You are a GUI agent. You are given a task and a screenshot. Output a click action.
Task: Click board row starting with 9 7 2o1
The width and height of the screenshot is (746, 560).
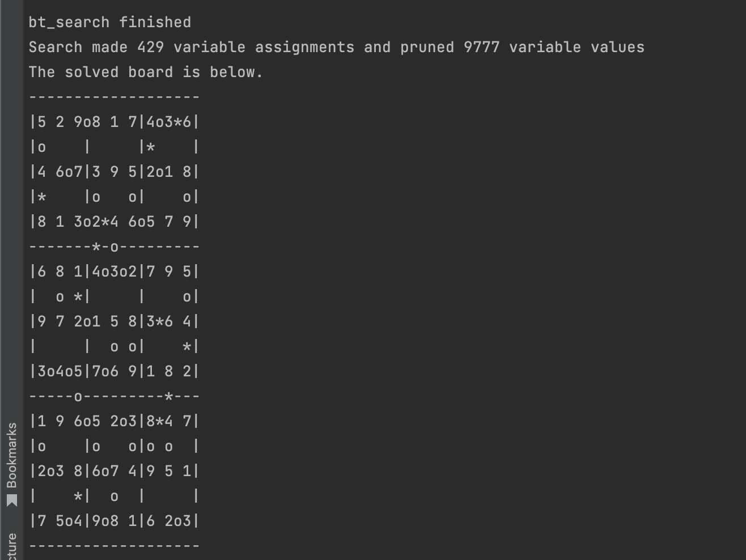[114, 321]
